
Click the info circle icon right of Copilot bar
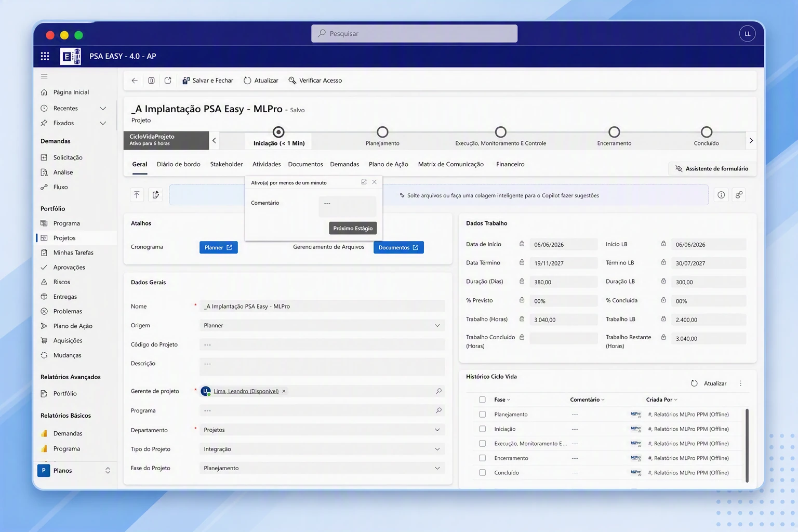721,195
